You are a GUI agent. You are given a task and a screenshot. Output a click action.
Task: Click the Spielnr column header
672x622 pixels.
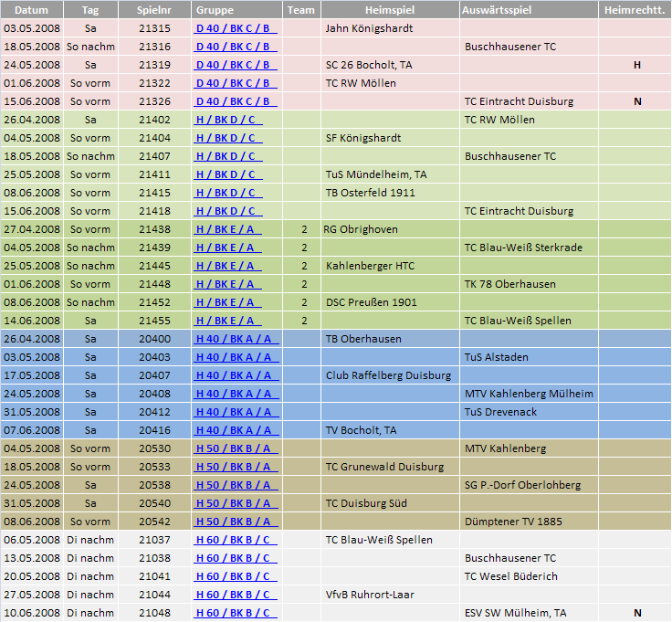[x=154, y=10]
